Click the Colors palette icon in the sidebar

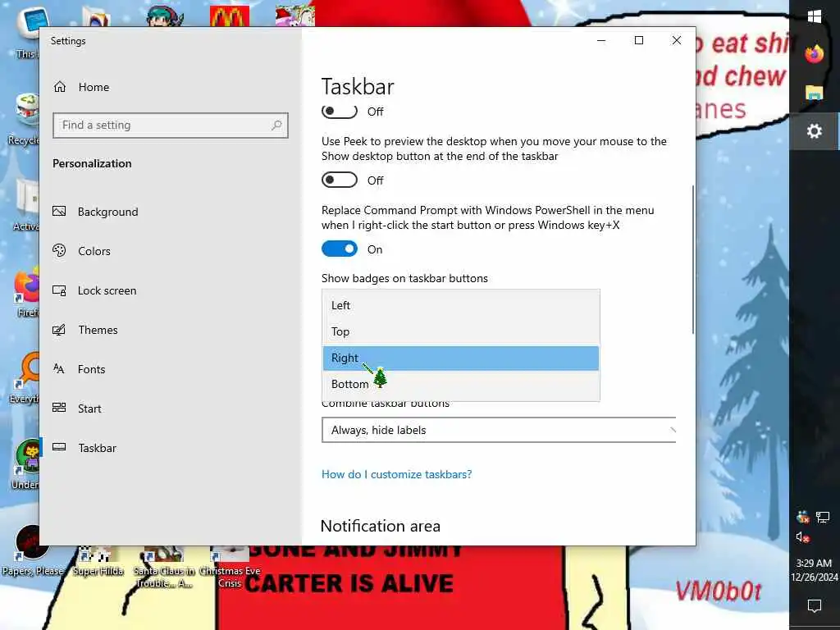[59, 250]
